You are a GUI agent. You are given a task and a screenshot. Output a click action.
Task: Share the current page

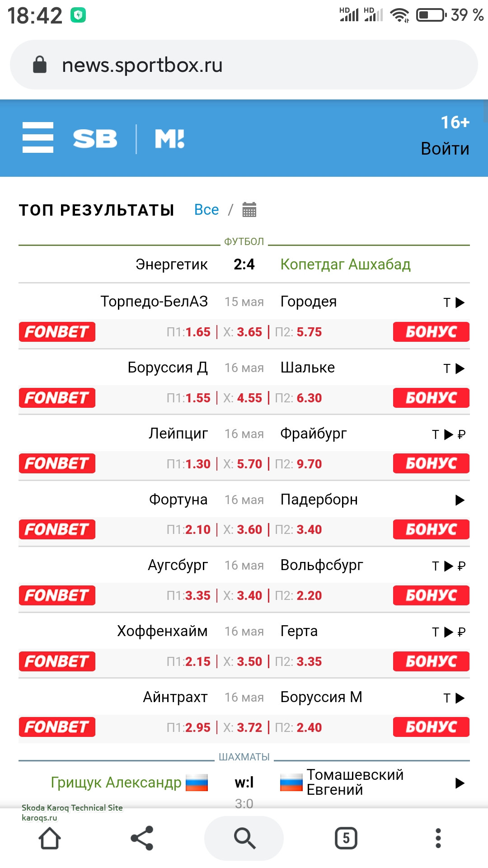tap(142, 839)
